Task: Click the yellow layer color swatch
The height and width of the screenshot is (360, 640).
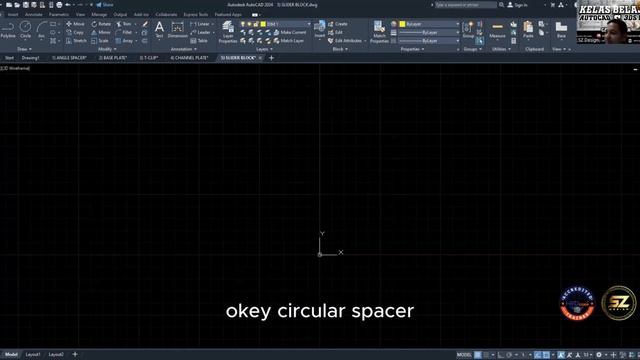Action: [x=263, y=24]
